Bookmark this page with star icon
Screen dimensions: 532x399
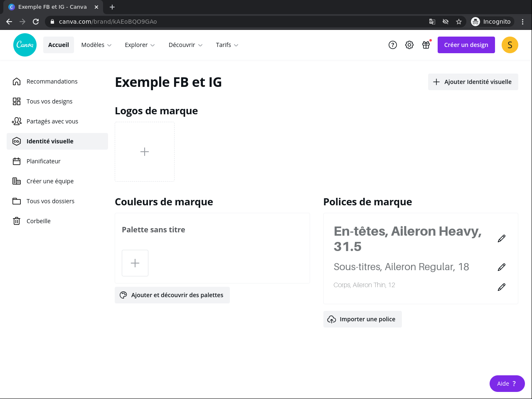pyautogui.click(x=459, y=22)
